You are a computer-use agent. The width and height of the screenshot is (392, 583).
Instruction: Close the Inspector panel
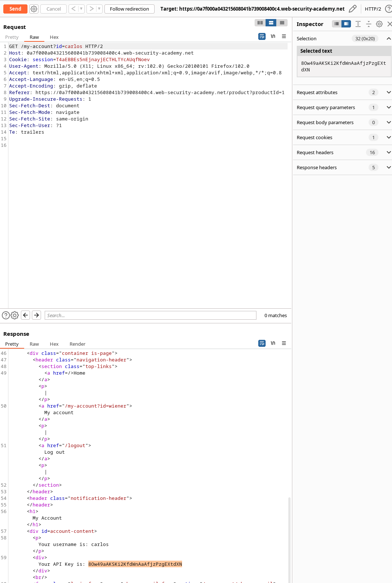click(x=389, y=24)
